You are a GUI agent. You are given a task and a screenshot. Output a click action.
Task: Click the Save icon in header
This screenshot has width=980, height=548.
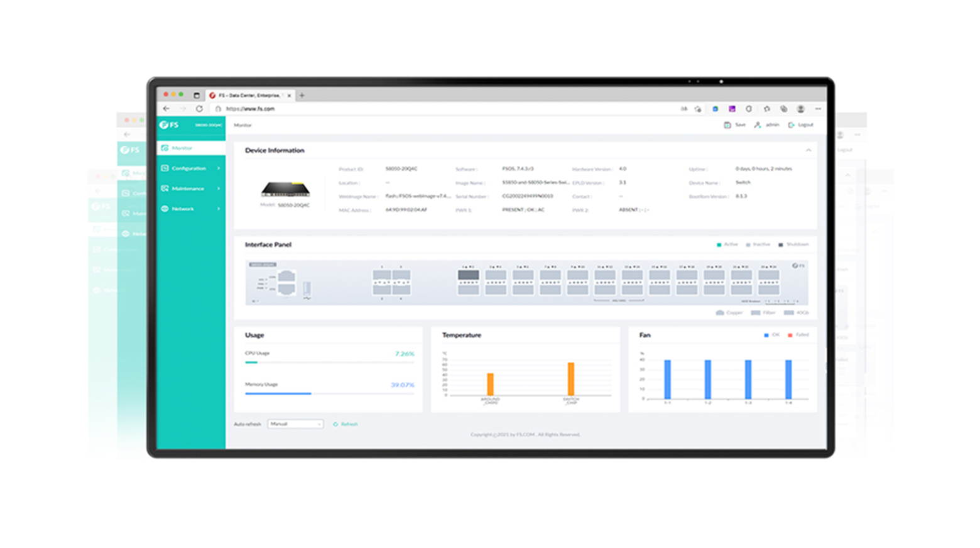click(727, 125)
